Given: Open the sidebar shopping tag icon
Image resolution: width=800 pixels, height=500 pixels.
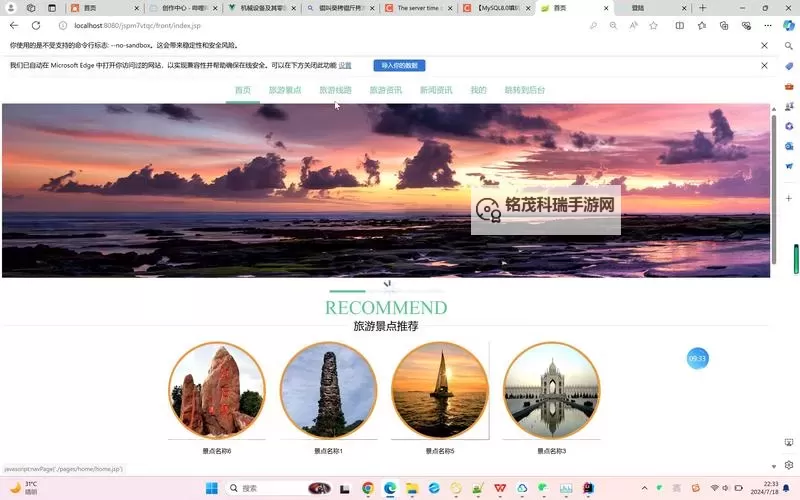Looking at the screenshot, I should point(789,66).
